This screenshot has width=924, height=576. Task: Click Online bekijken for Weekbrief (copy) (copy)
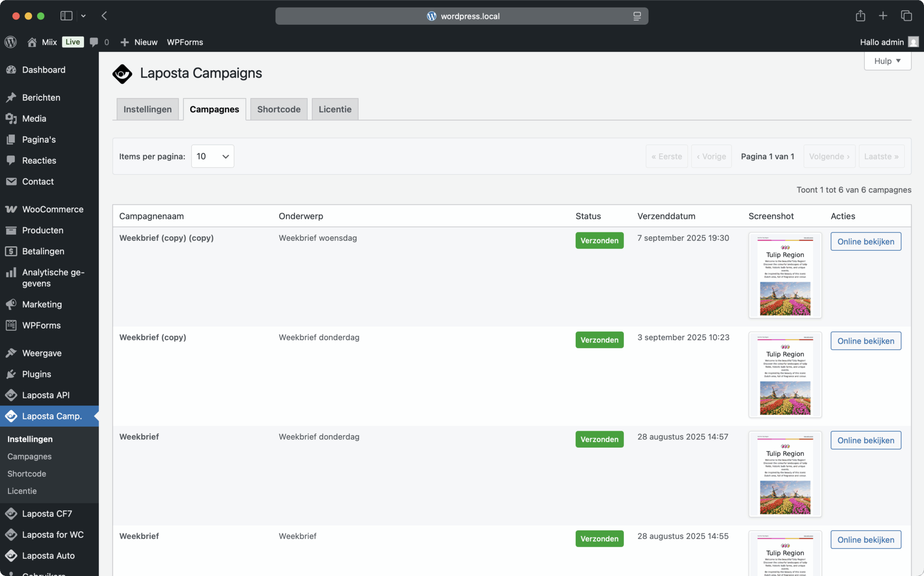(866, 241)
